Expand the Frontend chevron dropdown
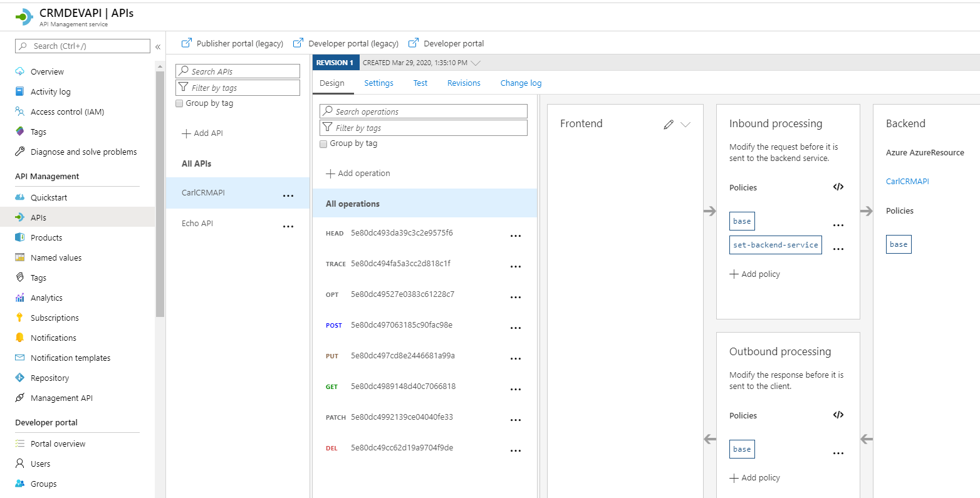 (x=685, y=125)
